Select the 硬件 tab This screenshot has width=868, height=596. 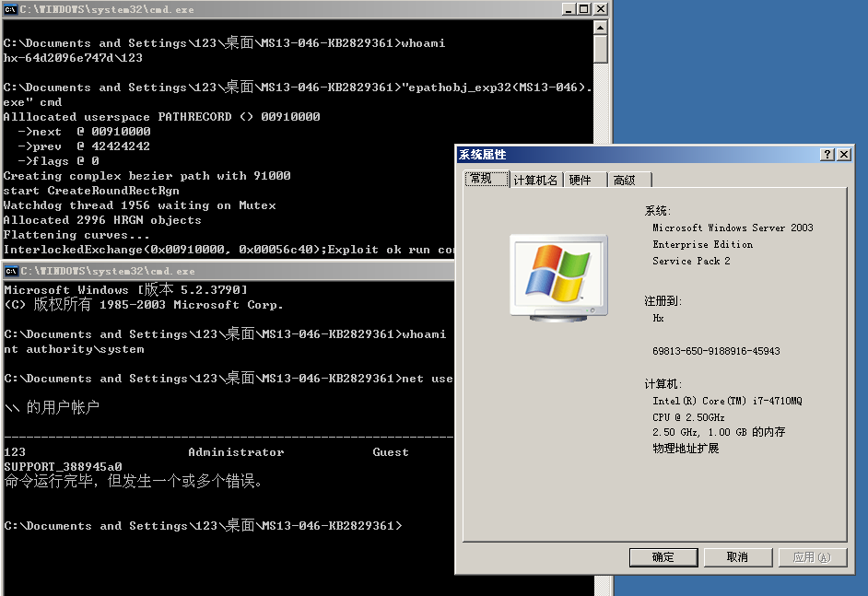pos(581,181)
